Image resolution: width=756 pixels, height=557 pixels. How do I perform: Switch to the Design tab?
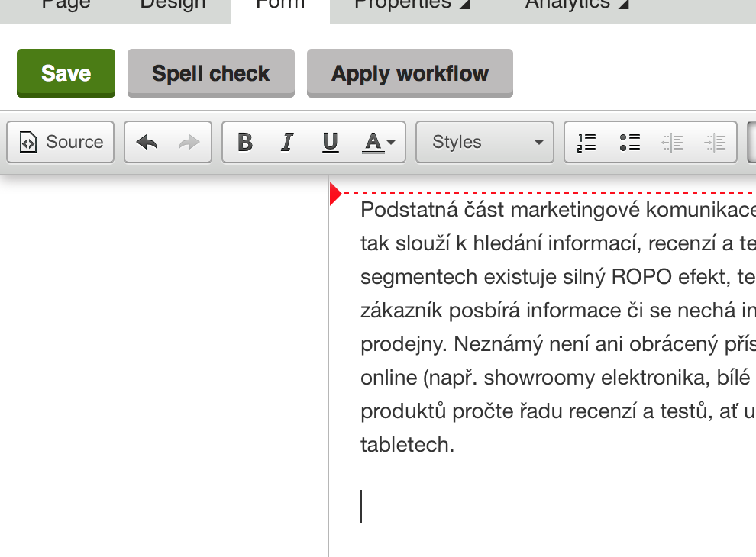[173, 6]
